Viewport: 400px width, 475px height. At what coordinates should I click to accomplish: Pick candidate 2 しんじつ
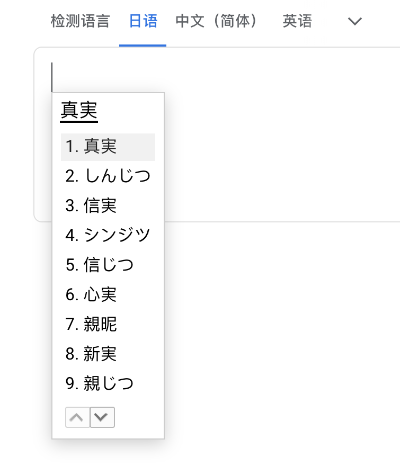(108, 176)
